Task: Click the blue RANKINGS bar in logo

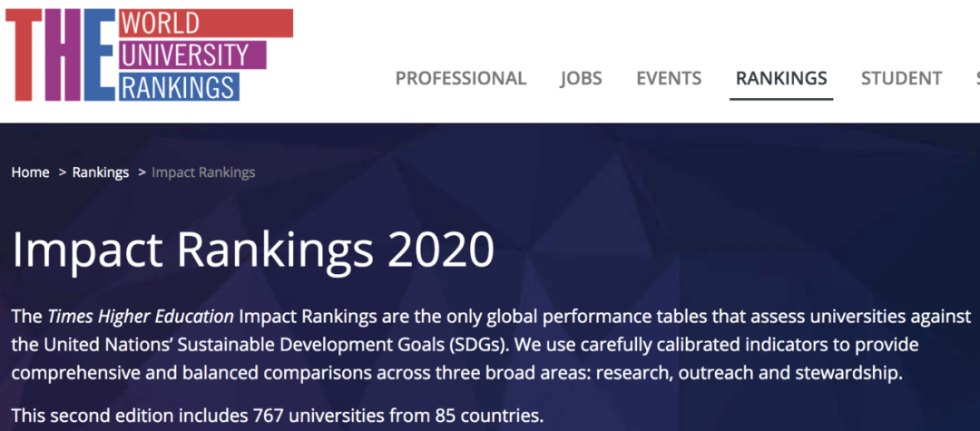Action: pos(178,87)
